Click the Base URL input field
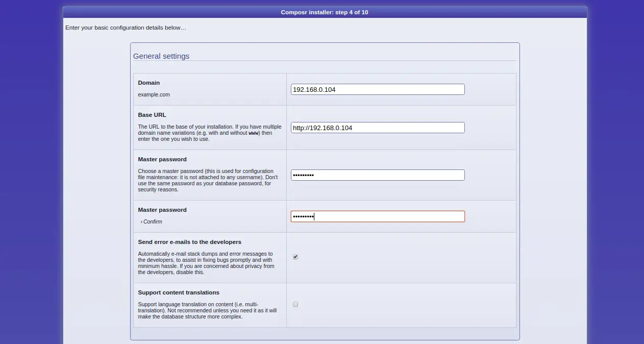This screenshot has width=644, height=344. coord(378,128)
